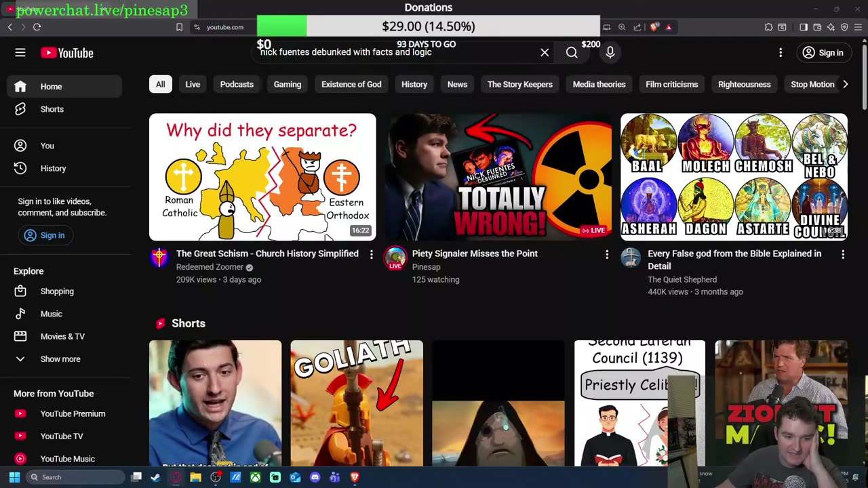Select the Stop Motion chip
The height and width of the screenshot is (488, 868).
coord(812,84)
